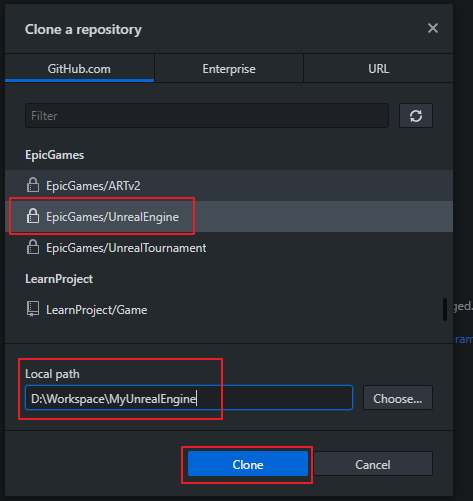Screen dimensions: 473x501
Task: Switch to the GitHub.com tab
Action: click(79, 69)
